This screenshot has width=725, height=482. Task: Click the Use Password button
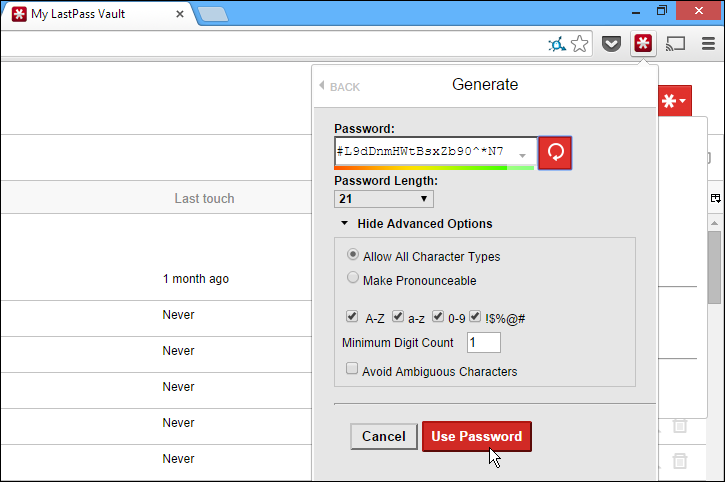(x=477, y=436)
